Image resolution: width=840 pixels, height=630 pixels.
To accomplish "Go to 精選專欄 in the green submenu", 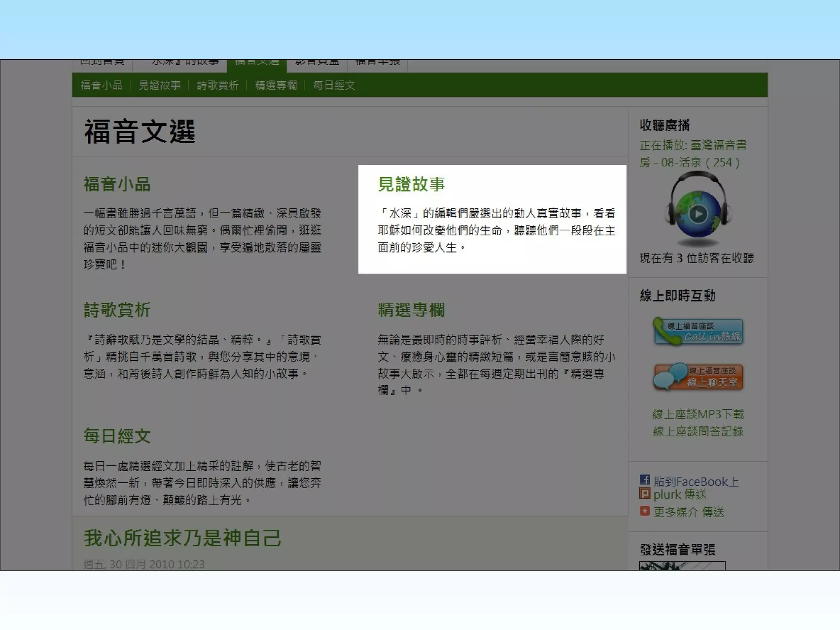I will pos(276,85).
